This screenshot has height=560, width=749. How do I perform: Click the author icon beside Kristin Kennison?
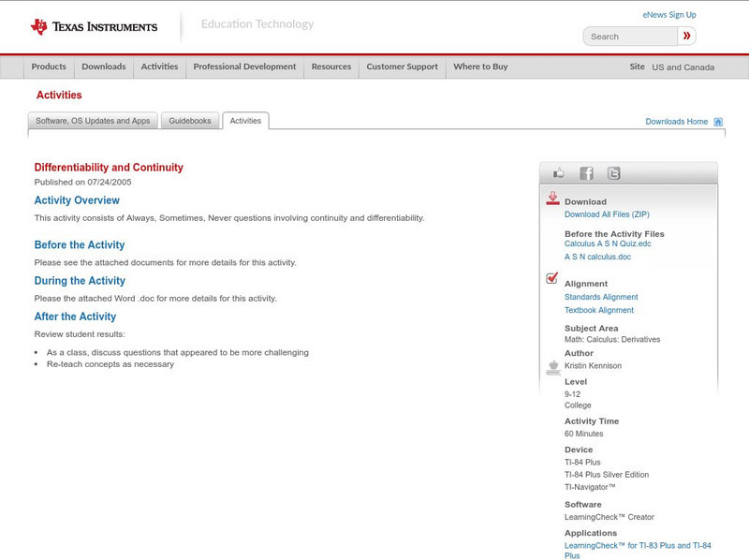(553, 367)
